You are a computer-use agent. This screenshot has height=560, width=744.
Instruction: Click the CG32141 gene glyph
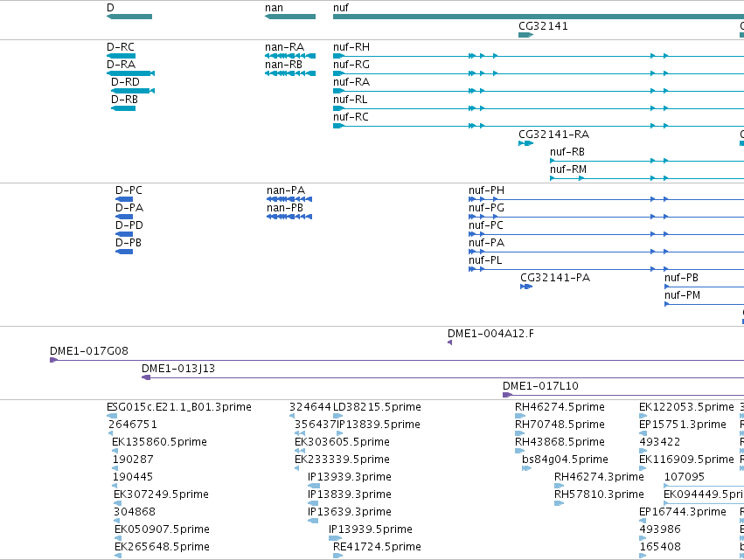pyautogui.click(x=525, y=35)
